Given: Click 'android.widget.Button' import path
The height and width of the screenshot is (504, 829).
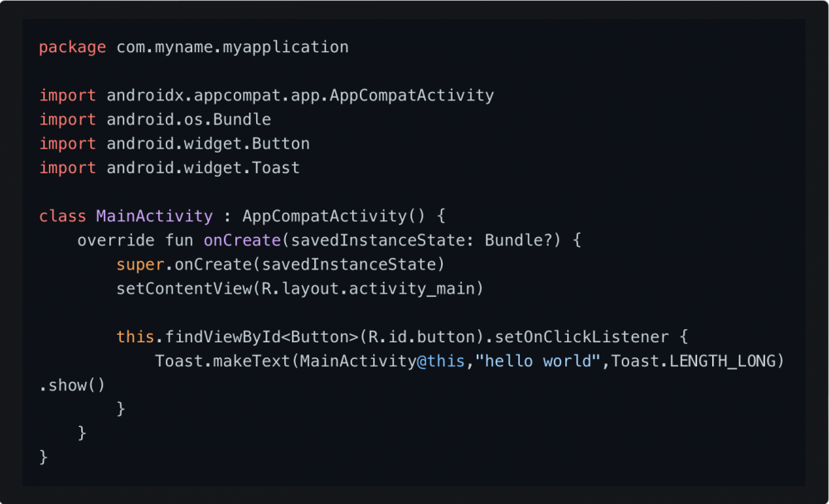Looking at the screenshot, I should click(x=208, y=144).
